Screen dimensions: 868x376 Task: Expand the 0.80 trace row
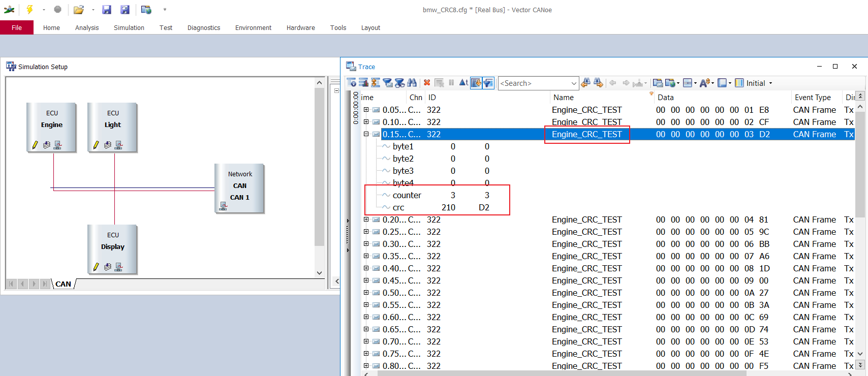tap(366, 366)
